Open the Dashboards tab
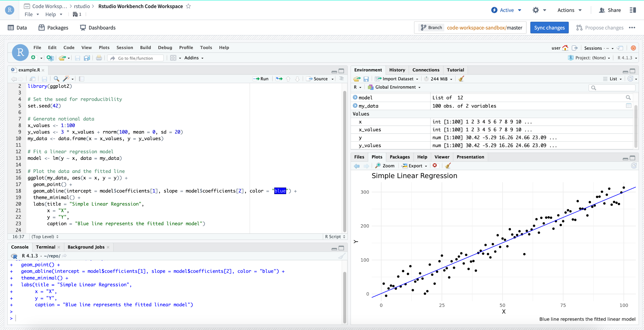 point(98,28)
